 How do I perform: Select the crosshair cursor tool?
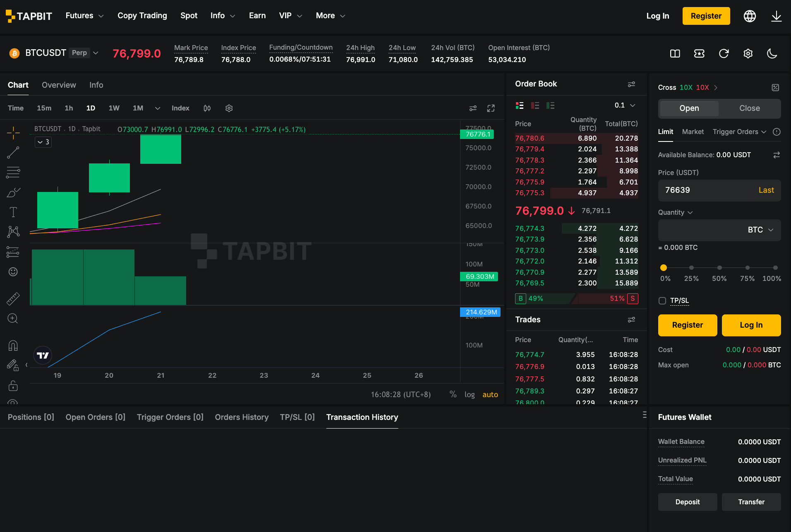(13, 133)
